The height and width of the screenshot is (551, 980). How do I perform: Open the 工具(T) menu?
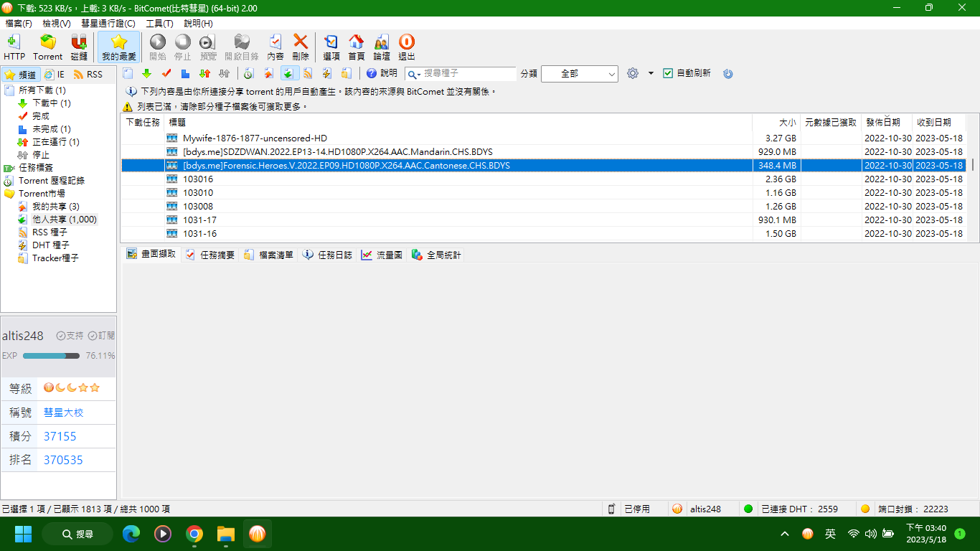(160, 24)
